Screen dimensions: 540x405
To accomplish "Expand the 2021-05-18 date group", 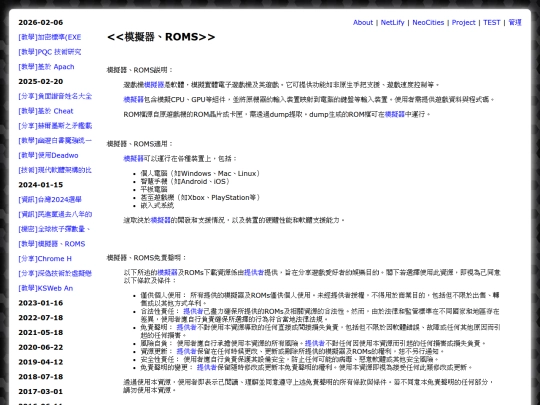I will pyautogui.click(x=41, y=333).
